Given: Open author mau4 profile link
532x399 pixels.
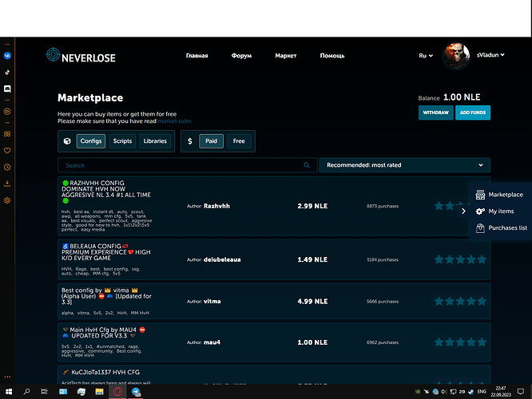Looking at the screenshot, I should tap(212, 342).
